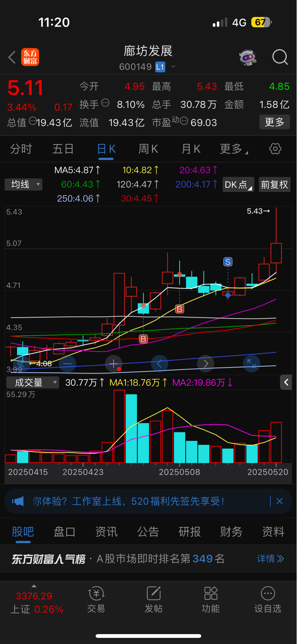
Task: Open 公告 tab
Action: coord(148,532)
